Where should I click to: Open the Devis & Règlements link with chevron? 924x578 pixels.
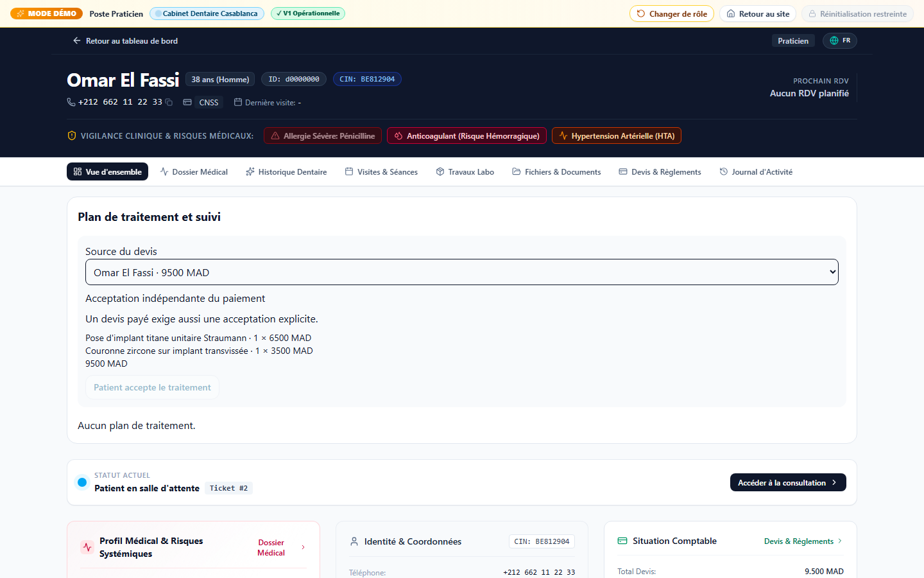click(803, 541)
